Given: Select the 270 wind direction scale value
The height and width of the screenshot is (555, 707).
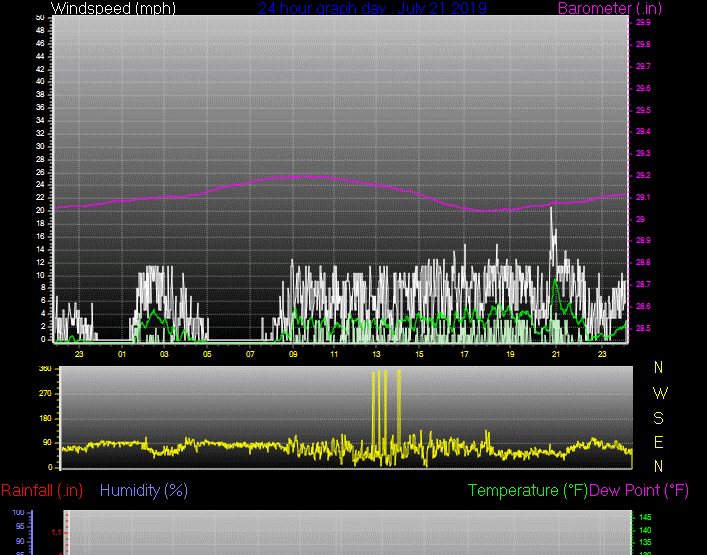Looking at the screenshot, I should point(44,394).
